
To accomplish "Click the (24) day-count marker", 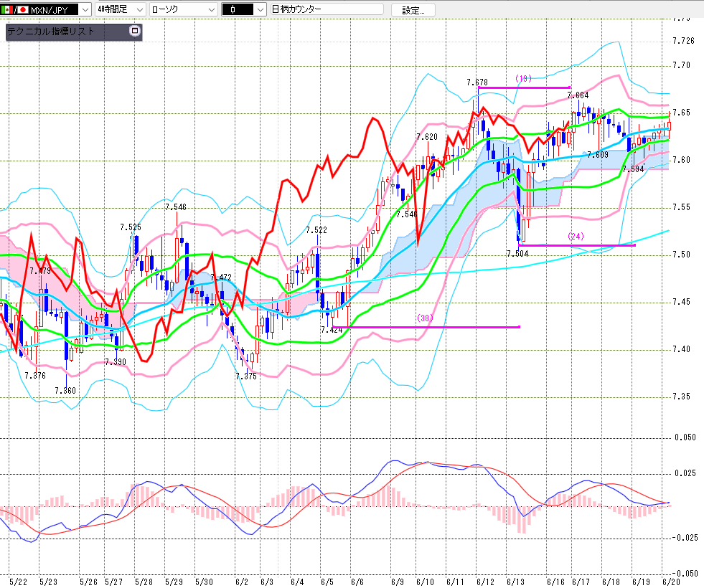I will (x=576, y=237).
